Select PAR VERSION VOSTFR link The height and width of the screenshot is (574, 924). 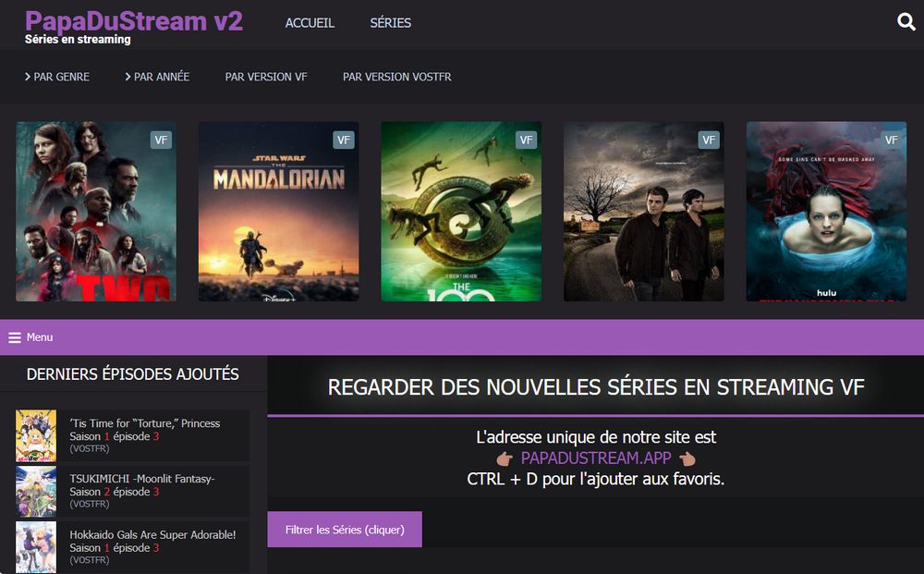(x=397, y=77)
